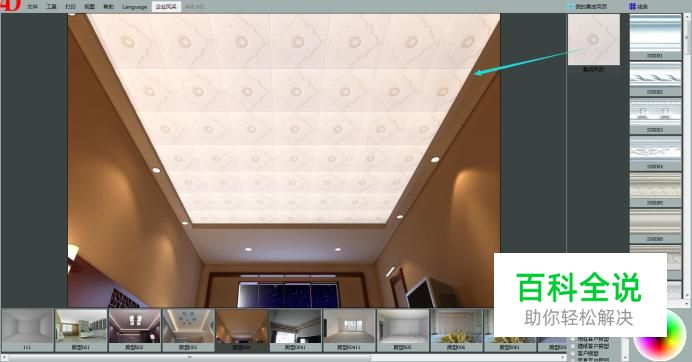Choose room type 房型0041 thumbnail
692x362 pixels.
click(296, 330)
